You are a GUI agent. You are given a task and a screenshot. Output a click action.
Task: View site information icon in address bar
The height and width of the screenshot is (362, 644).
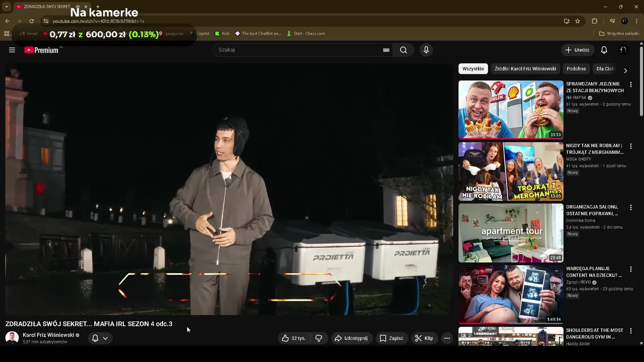tap(46, 21)
